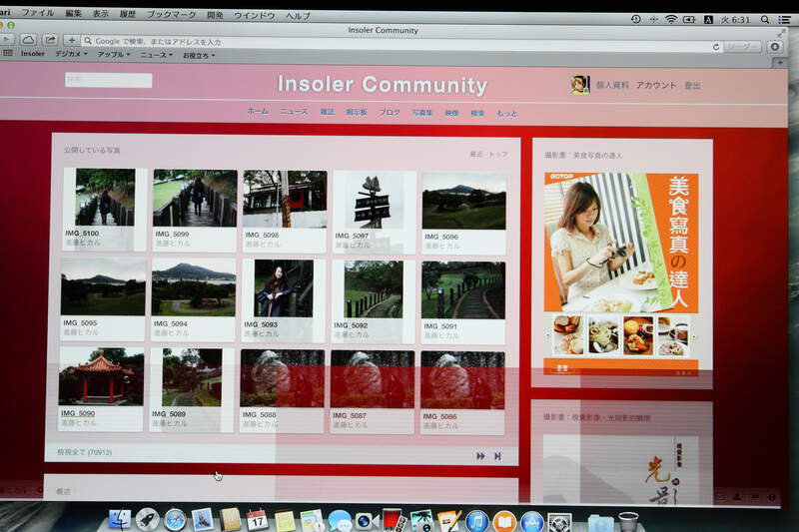The height and width of the screenshot is (532, 799).
Task: Open Finder from the Dock
Action: point(120,519)
